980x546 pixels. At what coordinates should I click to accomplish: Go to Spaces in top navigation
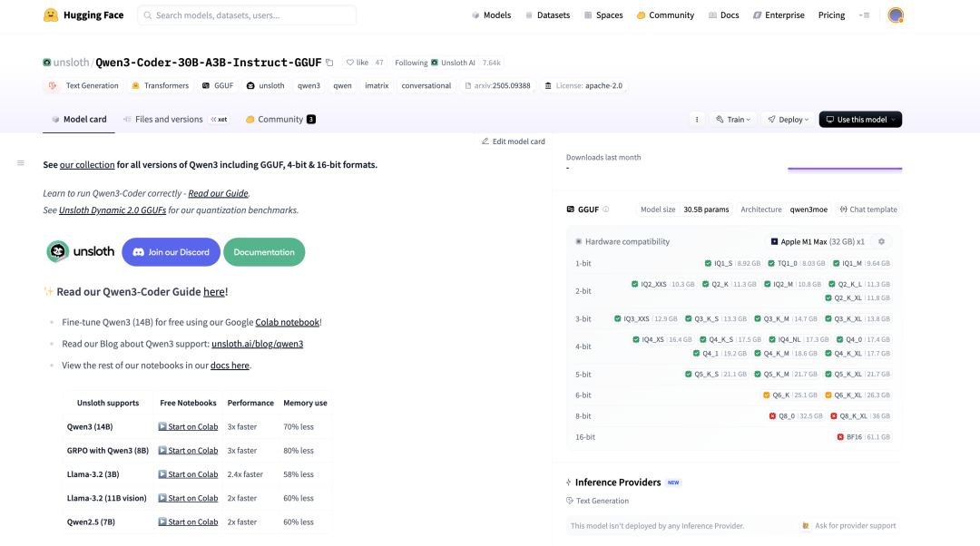(603, 15)
